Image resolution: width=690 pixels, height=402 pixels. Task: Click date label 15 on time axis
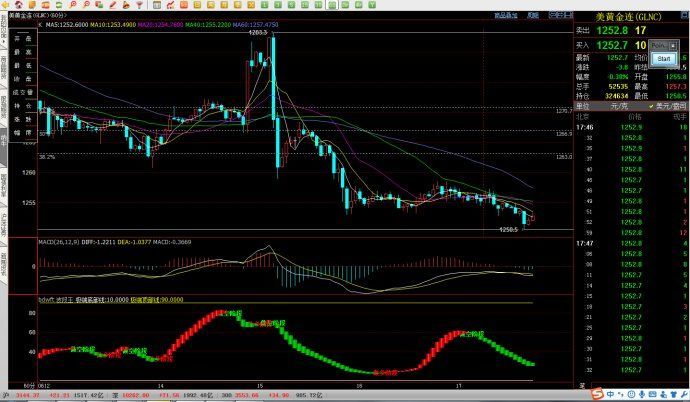tap(260, 386)
